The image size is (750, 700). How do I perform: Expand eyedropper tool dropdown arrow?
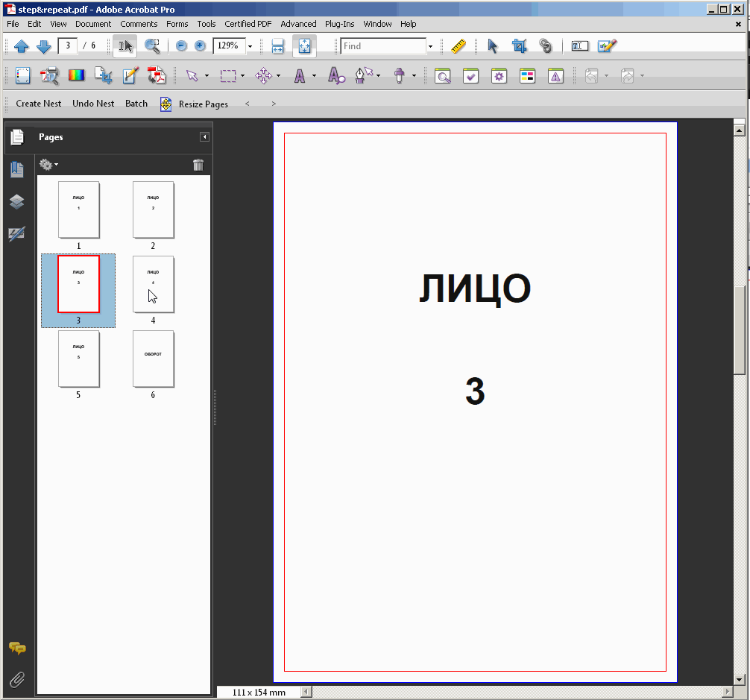tap(414, 75)
